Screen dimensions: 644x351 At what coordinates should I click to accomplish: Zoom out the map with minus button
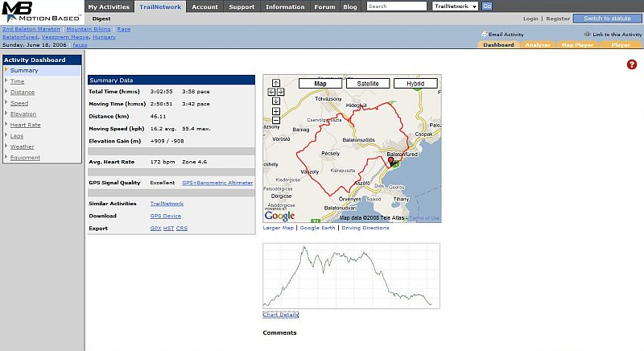pyautogui.click(x=275, y=121)
